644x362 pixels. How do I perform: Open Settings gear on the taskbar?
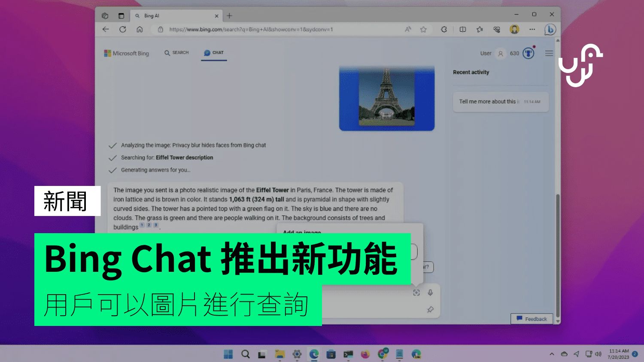pyautogui.click(x=297, y=354)
